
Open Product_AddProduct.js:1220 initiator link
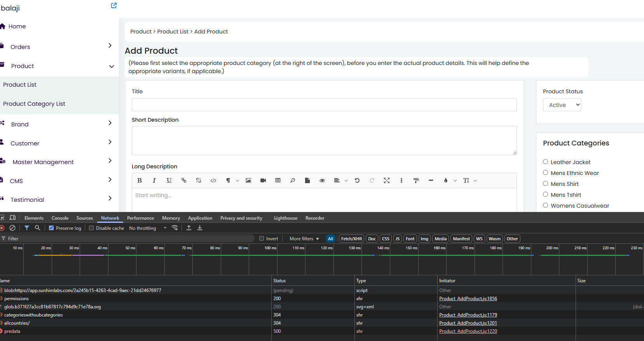coord(468,331)
